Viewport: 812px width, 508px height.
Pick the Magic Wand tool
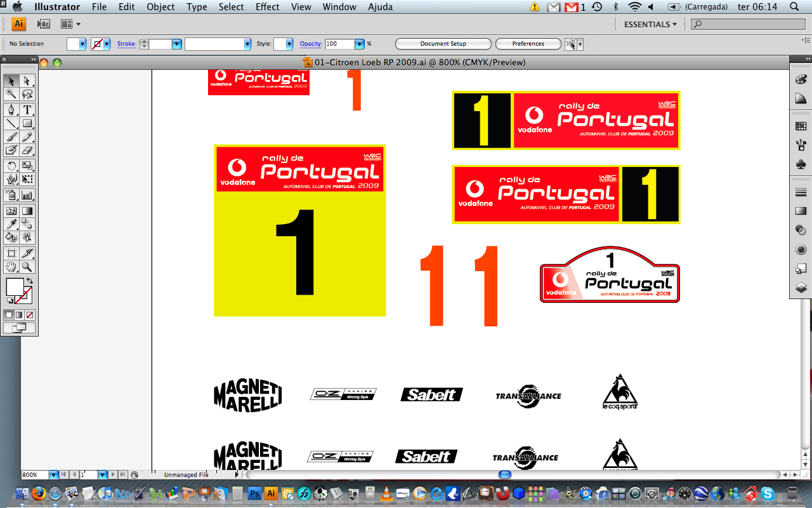pos(11,94)
